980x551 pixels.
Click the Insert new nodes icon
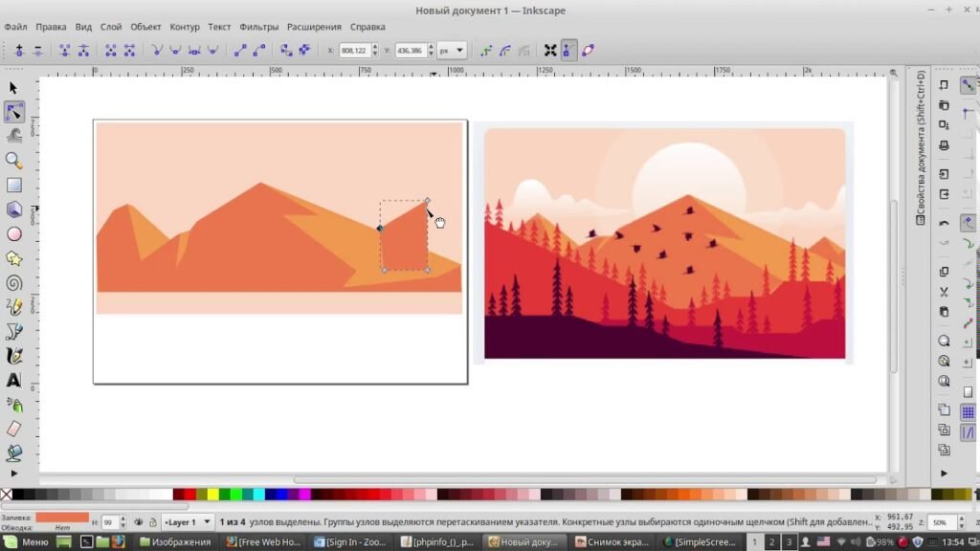pos(19,51)
